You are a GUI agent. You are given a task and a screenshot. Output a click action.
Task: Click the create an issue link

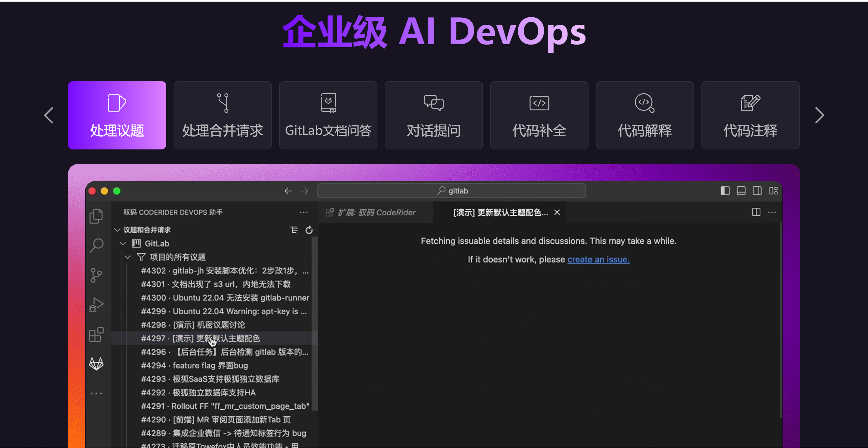pos(598,259)
